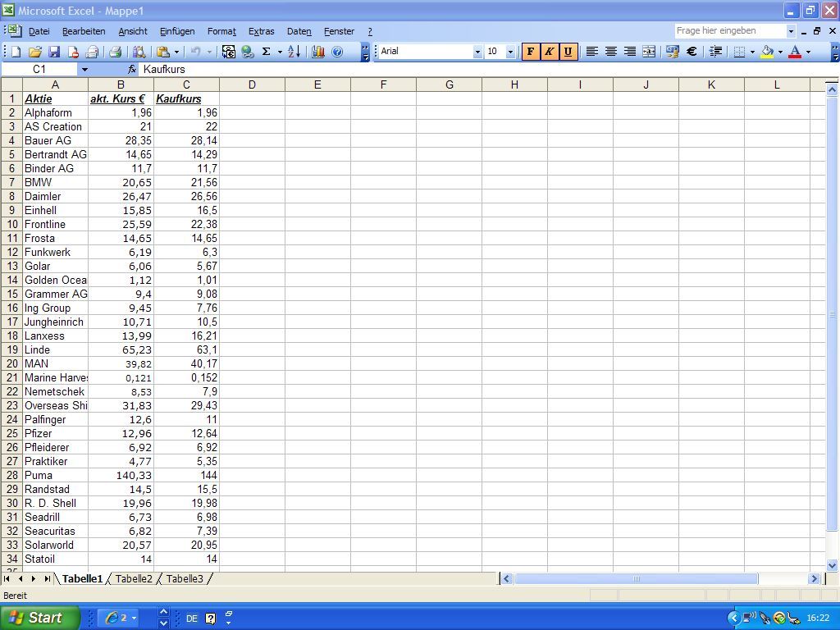
Task: Apply currency format with the coins icon
Action: pos(673,52)
